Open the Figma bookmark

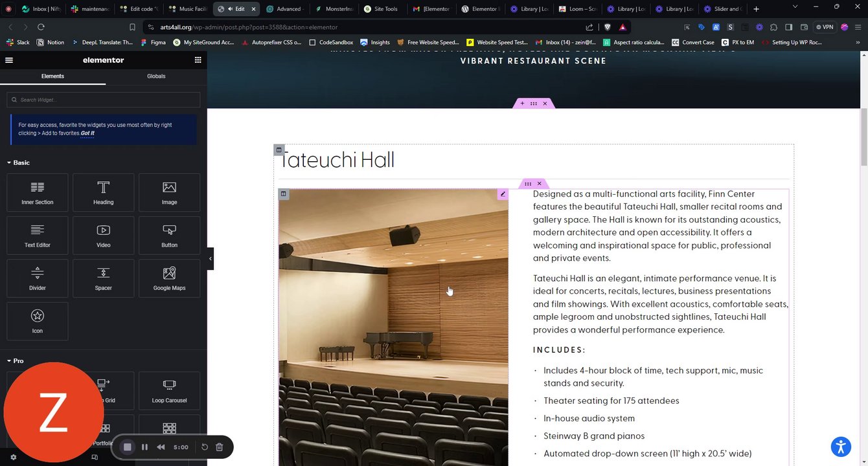click(153, 42)
